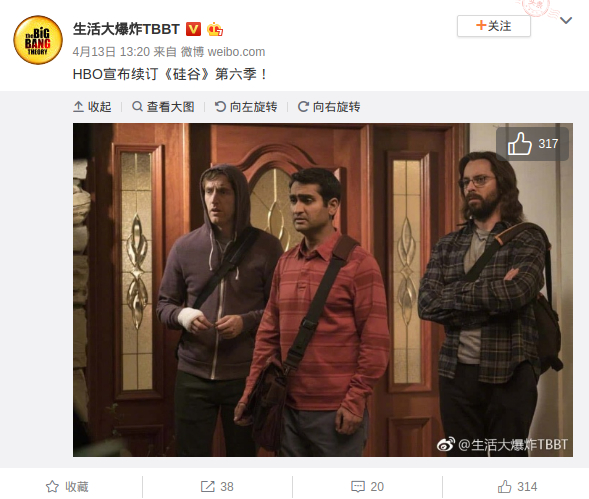Click the Weibo watermark on the photo
The image size is (589, 499).
[502, 445]
